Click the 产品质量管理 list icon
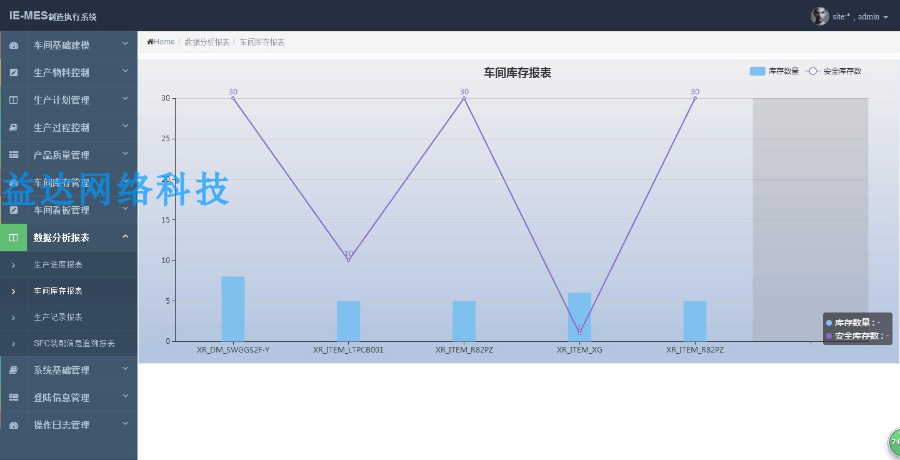The width and height of the screenshot is (900, 460). (x=14, y=155)
